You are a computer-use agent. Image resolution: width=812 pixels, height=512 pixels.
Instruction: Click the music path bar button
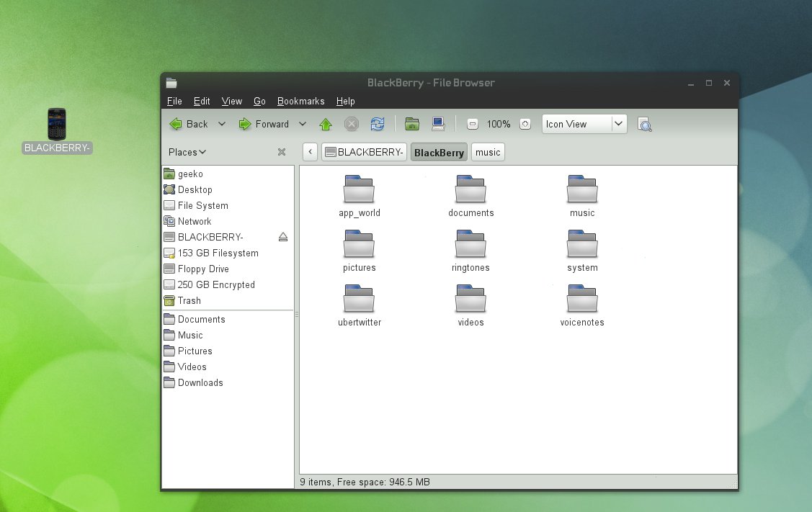[x=488, y=153]
